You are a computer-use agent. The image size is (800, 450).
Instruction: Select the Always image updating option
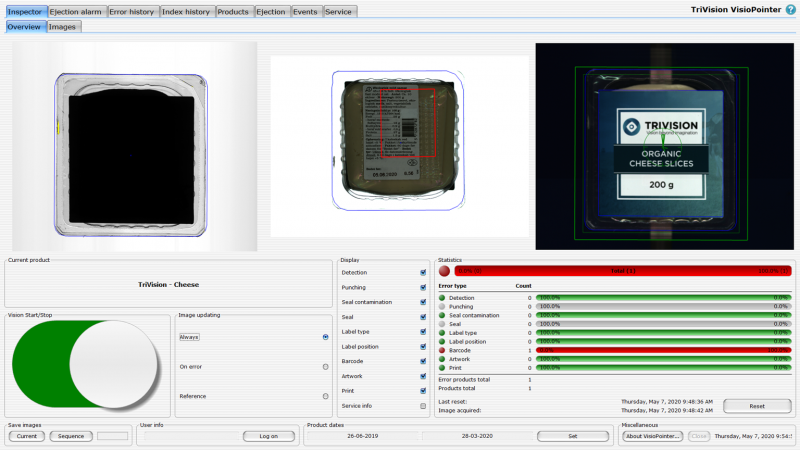(x=326, y=337)
